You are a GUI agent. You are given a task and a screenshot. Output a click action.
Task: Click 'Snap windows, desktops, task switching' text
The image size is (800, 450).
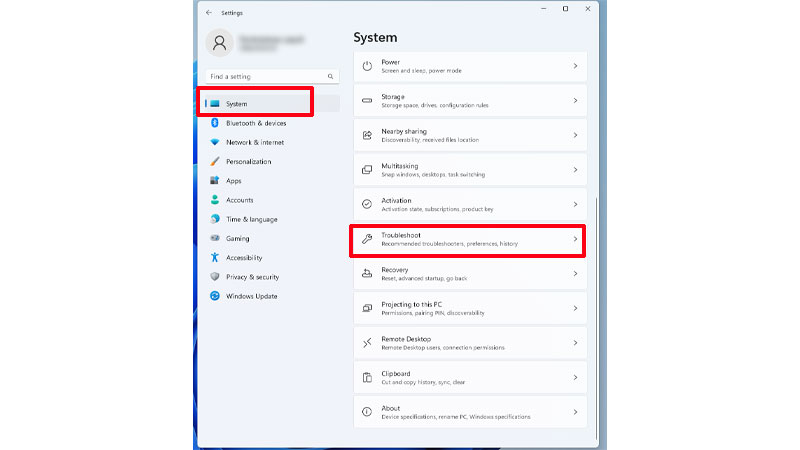click(x=433, y=174)
